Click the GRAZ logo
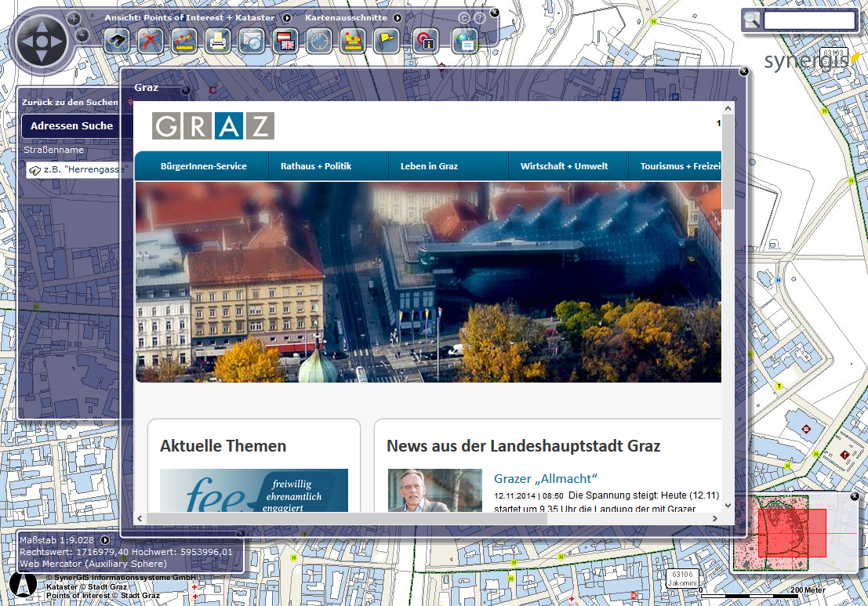The image size is (868, 606). click(213, 125)
